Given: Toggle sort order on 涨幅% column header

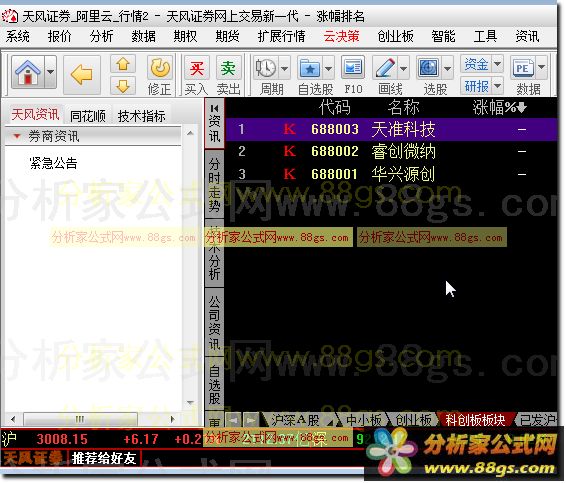Looking at the screenshot, I should 500,107.
